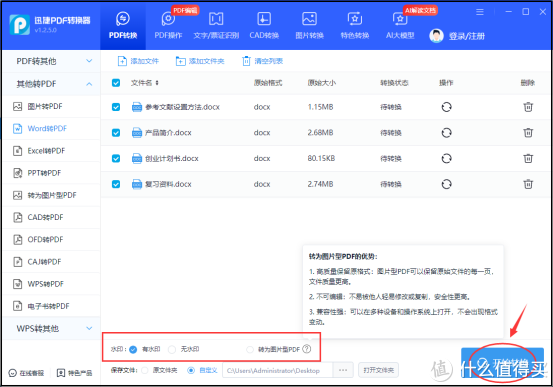Click the browse folder ellipsis button
The width and height of the screenshot is (553, 387).
click(x=343, y=370)
